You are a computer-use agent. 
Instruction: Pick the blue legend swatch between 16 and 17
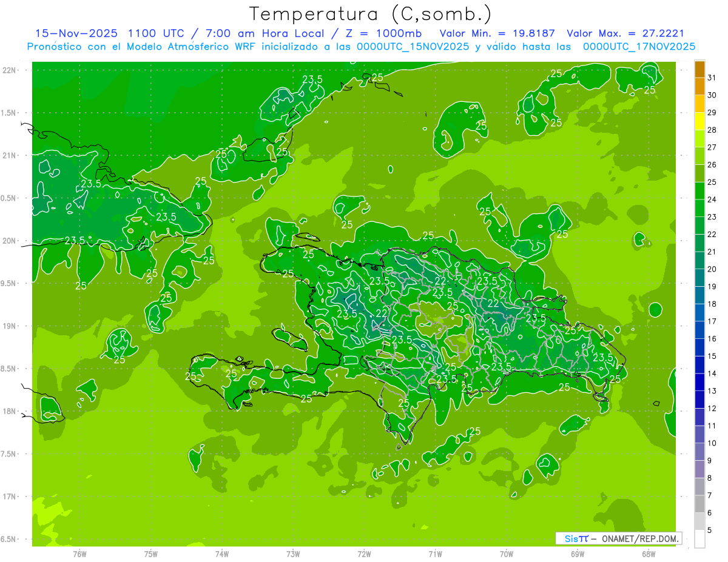(x=699, y=330)
